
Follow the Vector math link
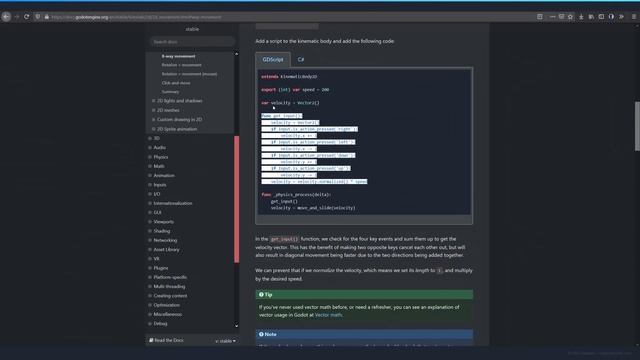(329, 315)
